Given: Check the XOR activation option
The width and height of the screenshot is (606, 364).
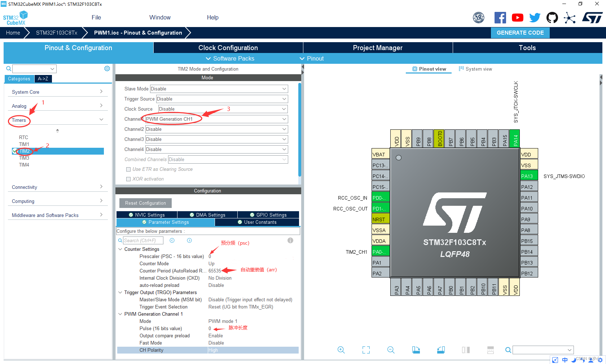Looking at the screenshot, I should 128,178.
